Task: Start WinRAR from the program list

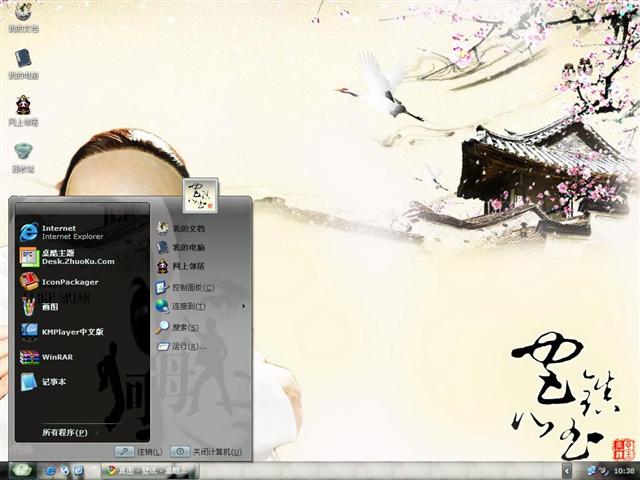Action: (60, 357)
